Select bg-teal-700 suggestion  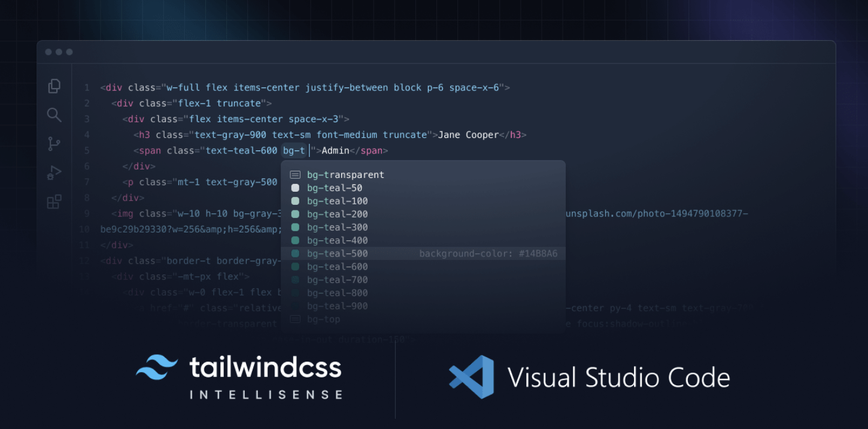tap(423, 280)
